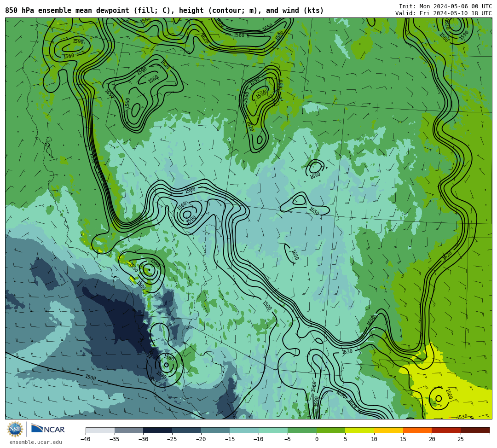This screenshot has width=497, height=448.
Task: Pick the light gray -40 to -35 colorbar swatch
Action: click(100, 430)
